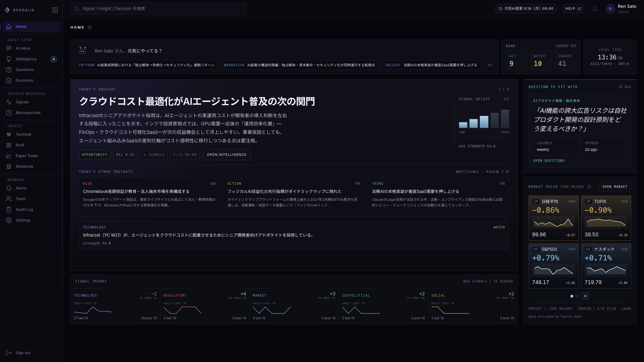Click the INSIGHT 法務AI ticker chip
Viewport: 644px width, 362px height.
point(431,65)
